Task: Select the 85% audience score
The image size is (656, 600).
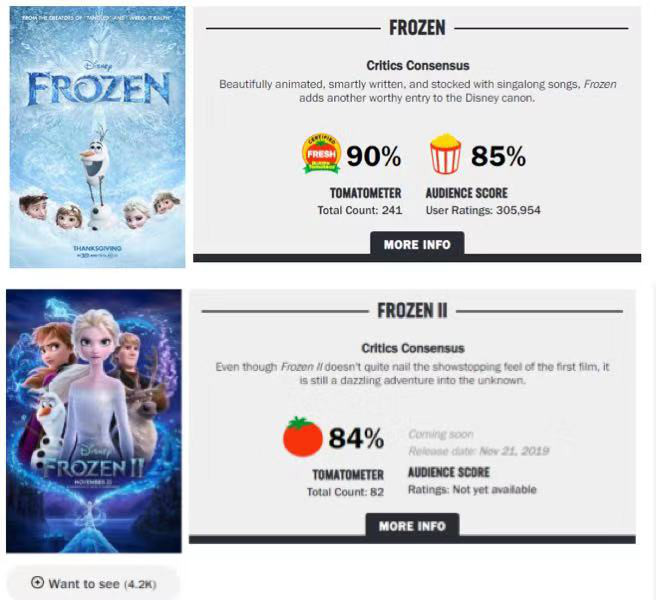Action: tap(498, 156)
